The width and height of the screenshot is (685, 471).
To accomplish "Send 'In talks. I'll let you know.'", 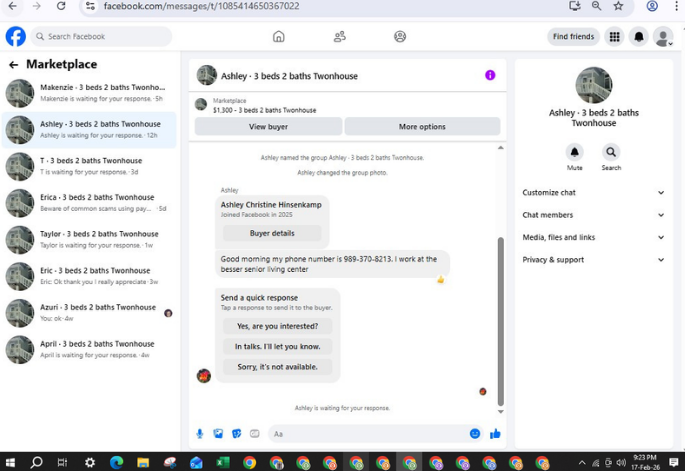I will (277, 346).
